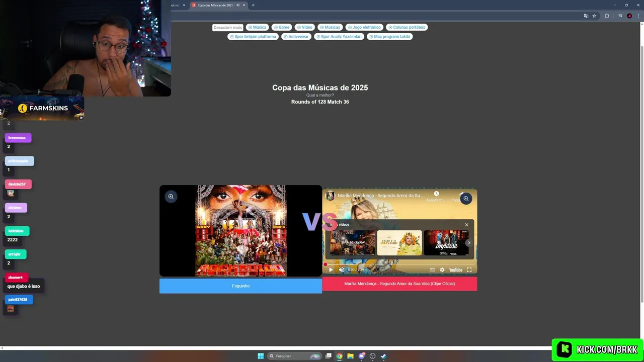Open Discord from the taskbar
The width and height of the screenshot is (644, 362).
coord(361,356)
